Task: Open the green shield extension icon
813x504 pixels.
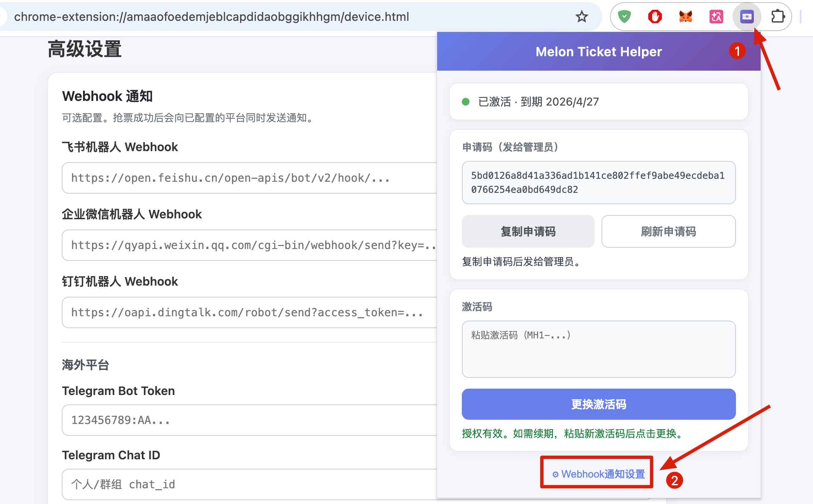Action: click(x=624, y=17)
